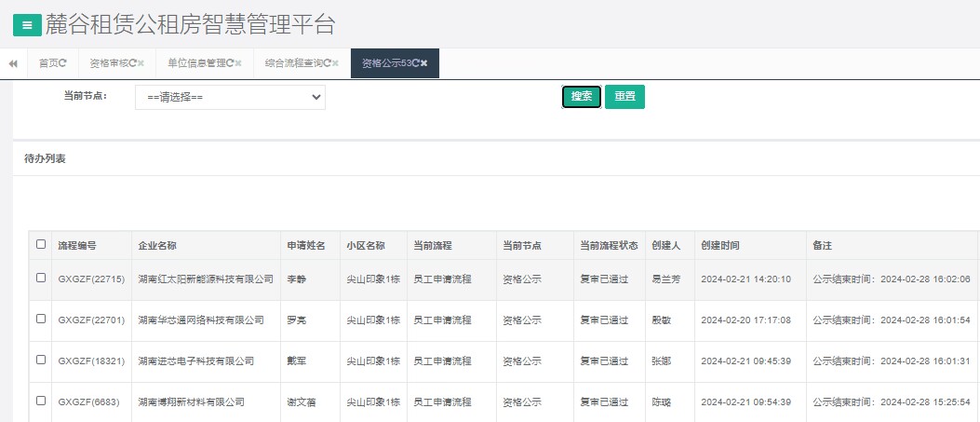The width and height of the screenshot is (980, 422).
Task: Tick the select-all checkbox in table header
Action: pos(40,245)
